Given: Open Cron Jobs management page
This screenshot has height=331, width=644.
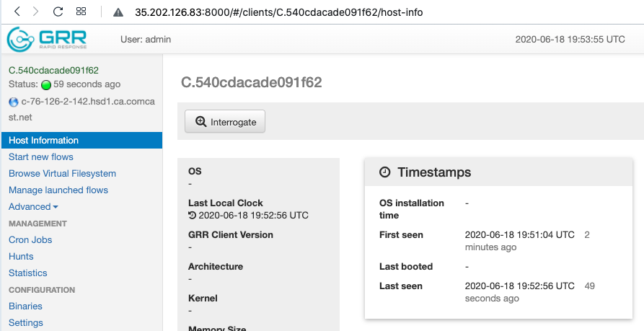Looking at the screenshot, I should (30, 240).
